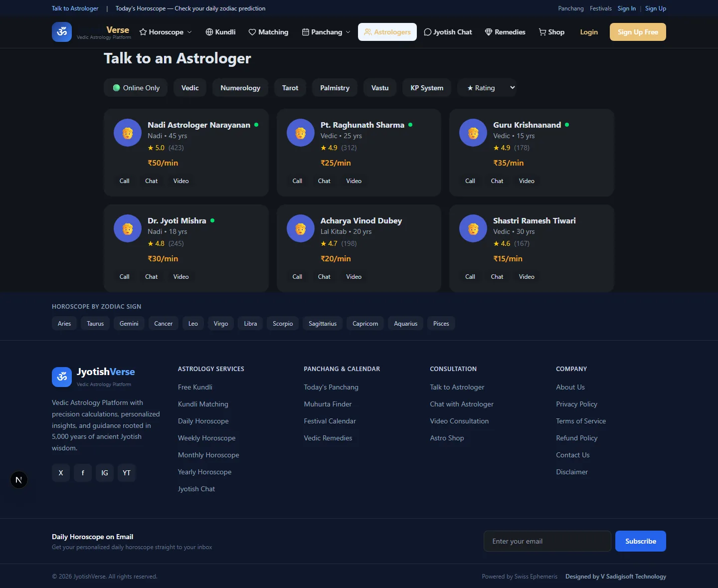Click the Login link in header
Viewport: 718px width, 588px height.
pos(589,32)
